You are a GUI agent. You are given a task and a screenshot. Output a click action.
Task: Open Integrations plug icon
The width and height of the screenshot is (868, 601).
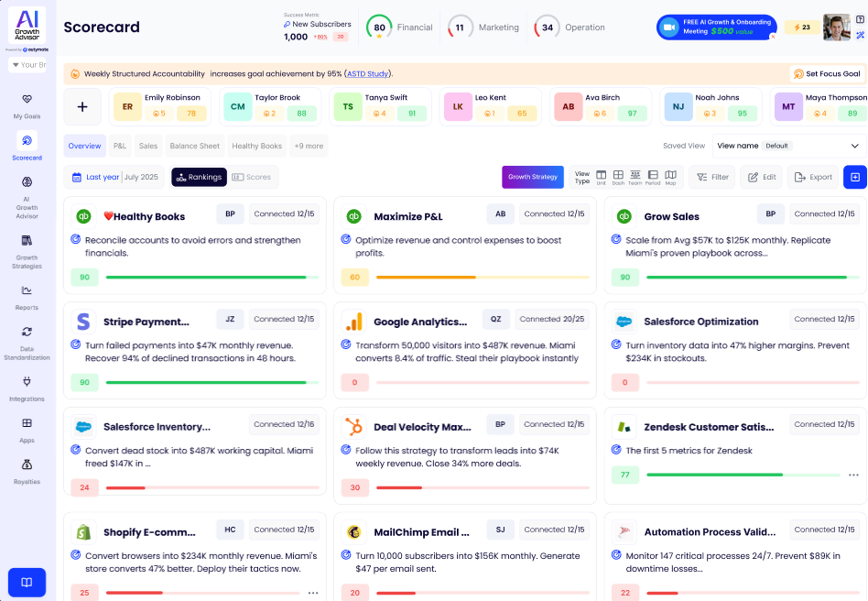point(27,381)
